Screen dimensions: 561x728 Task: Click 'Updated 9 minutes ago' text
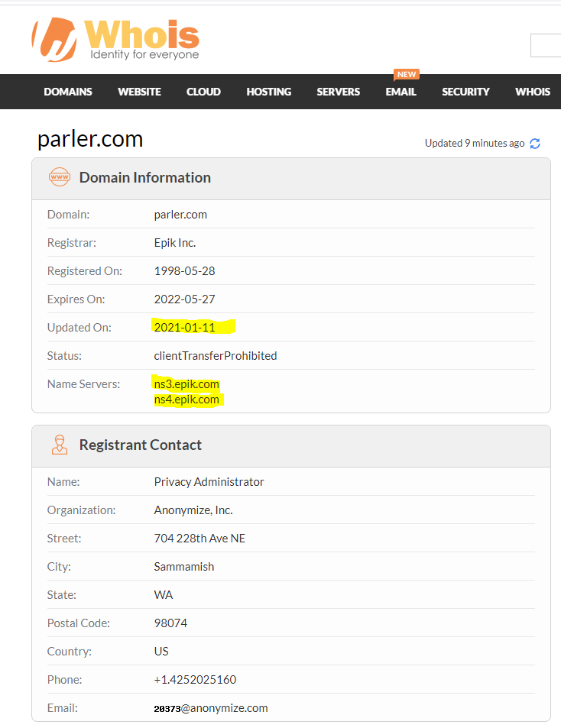point(475,144)
